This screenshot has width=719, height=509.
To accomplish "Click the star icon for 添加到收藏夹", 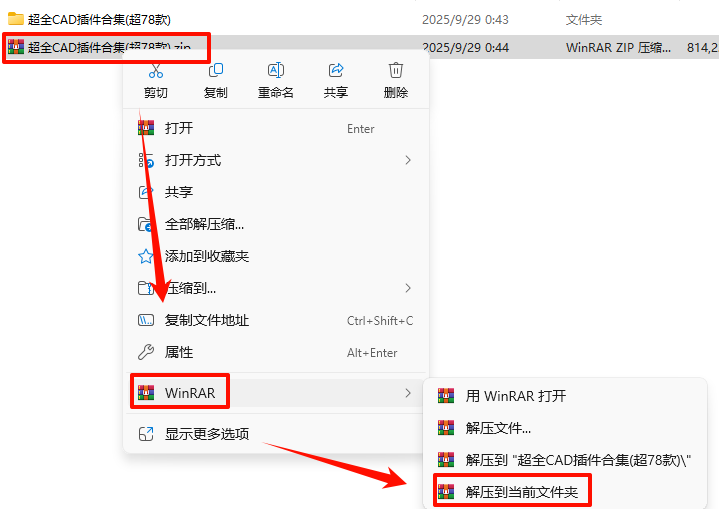I will 146,256.
